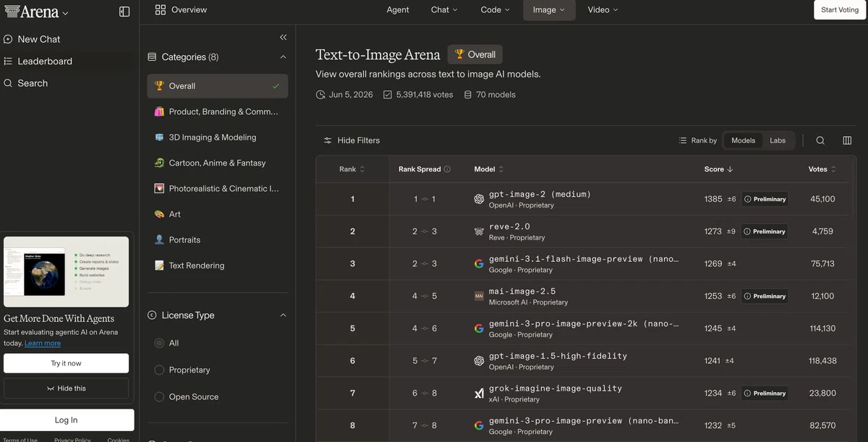Click the Search magnifier in sidebar
Viewport: 868px width, 442px height.
coord(8,83)
